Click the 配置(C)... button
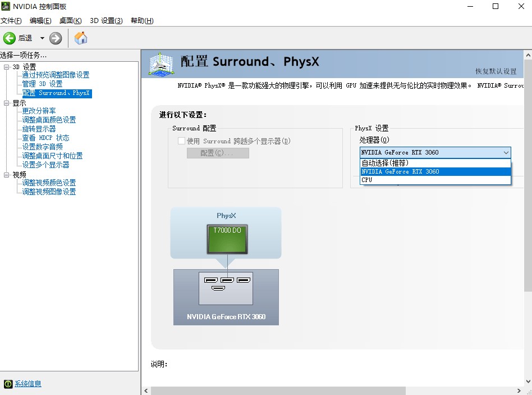The height and width of the screenshot is (395, 532). (218, 153)
